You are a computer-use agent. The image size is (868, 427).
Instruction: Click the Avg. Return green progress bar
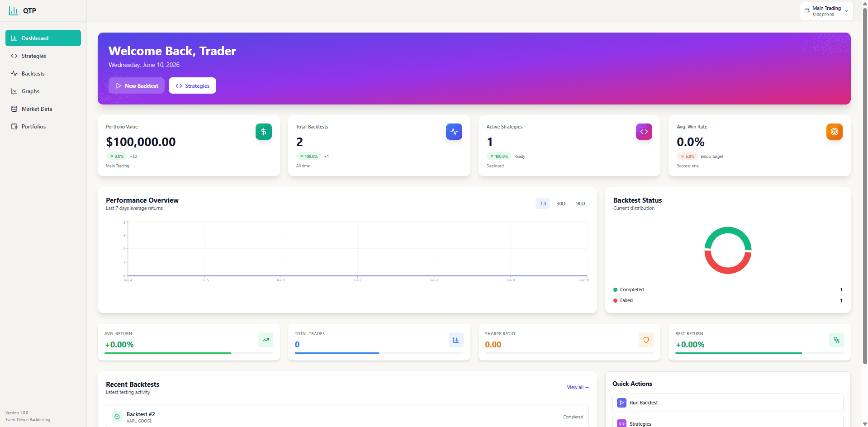[168, 353]
